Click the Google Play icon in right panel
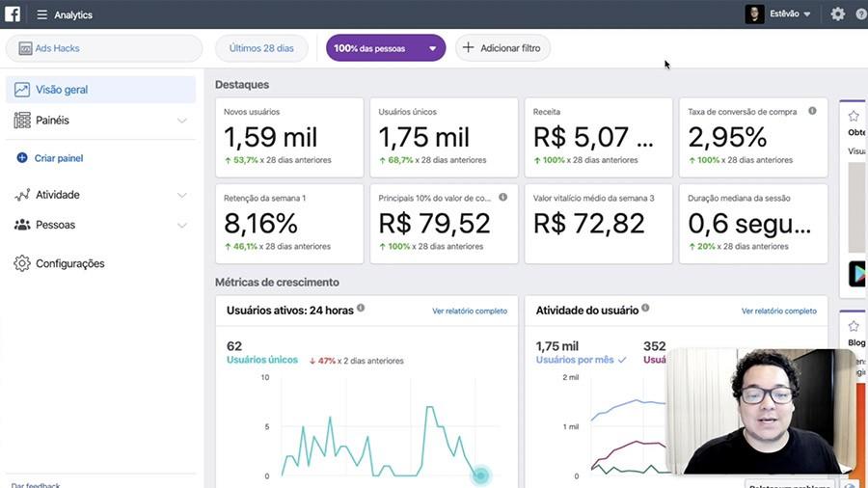The height and width of the screenshot is (488, 868). [x=858, y=274]
